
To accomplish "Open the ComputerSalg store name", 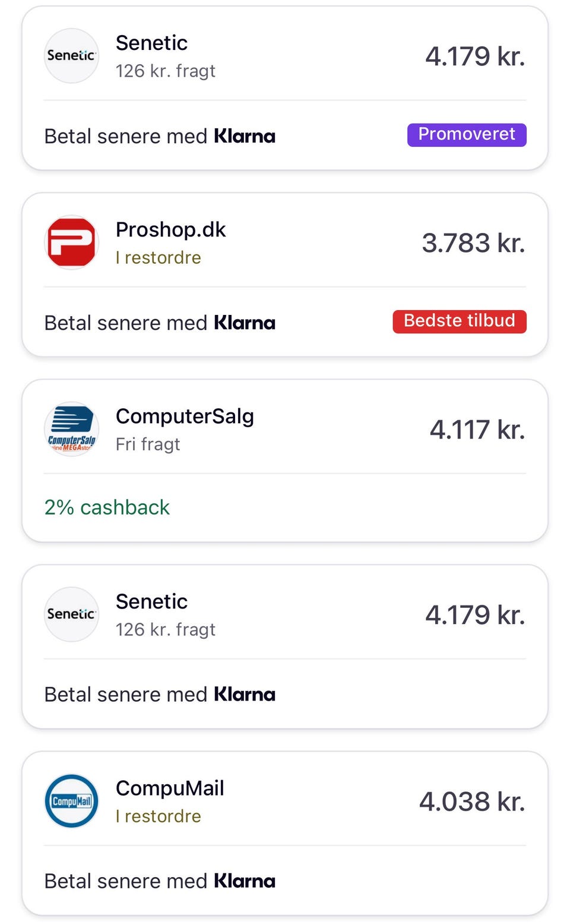I will (185, 416).
